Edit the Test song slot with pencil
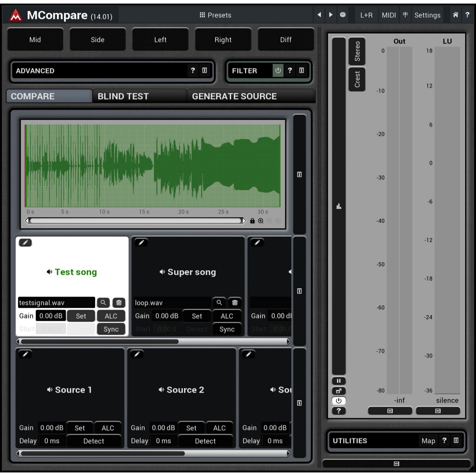The height and width of the screenshot is (476, 476). (x=25, y=243)
